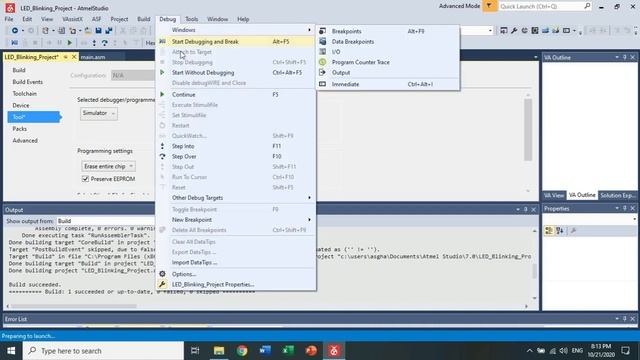This screenshot has height=360, width=640.
Task: Click the taskbar search box
Action: [103, 351]
